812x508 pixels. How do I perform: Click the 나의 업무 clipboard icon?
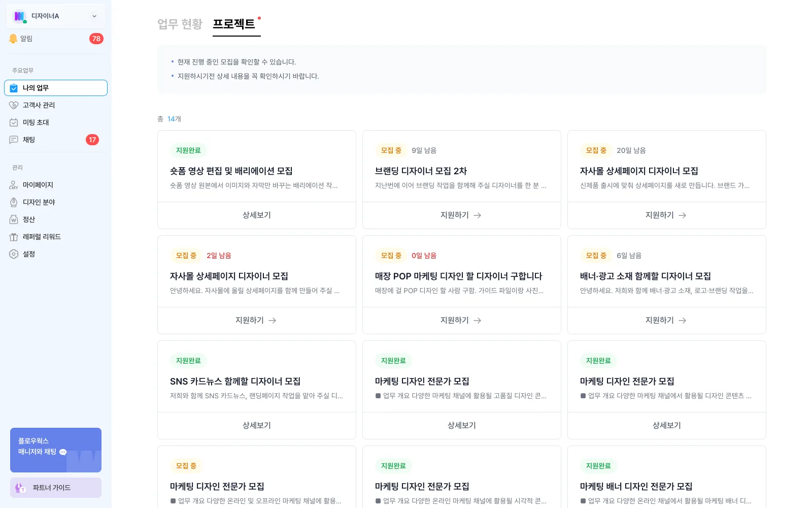click(x=14, y=88)
